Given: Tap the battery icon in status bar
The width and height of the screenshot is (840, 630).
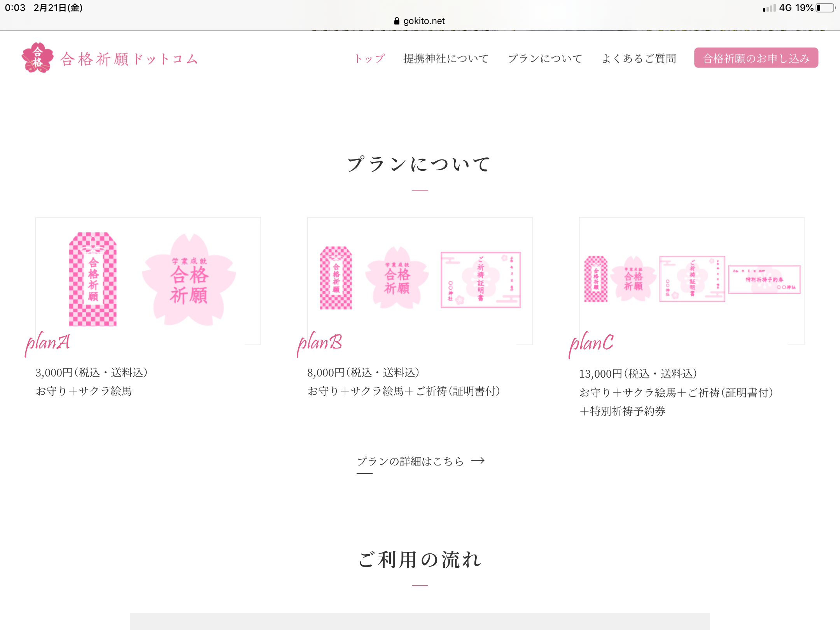Looking at the screenshot, I should pyautogui.click(x=825, y=8).
